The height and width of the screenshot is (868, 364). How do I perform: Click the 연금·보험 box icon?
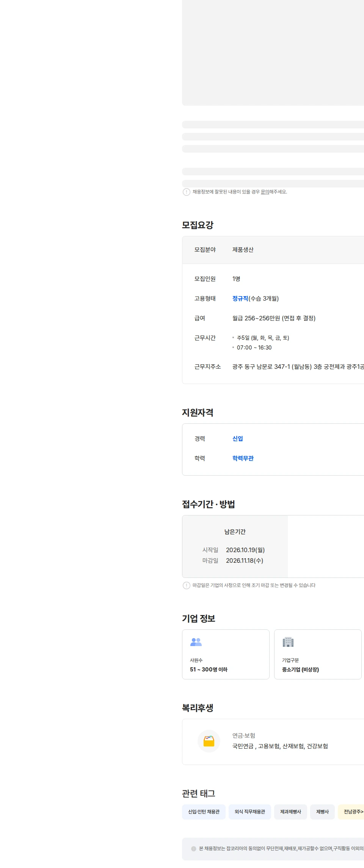pyautogui.click(x=209, y=741)
